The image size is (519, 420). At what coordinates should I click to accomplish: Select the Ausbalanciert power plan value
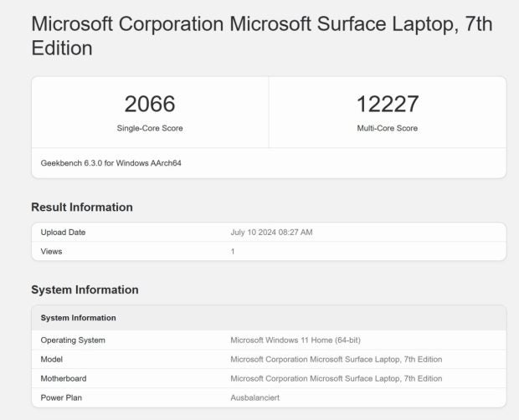pyautogui.click(x=254, y=398)
